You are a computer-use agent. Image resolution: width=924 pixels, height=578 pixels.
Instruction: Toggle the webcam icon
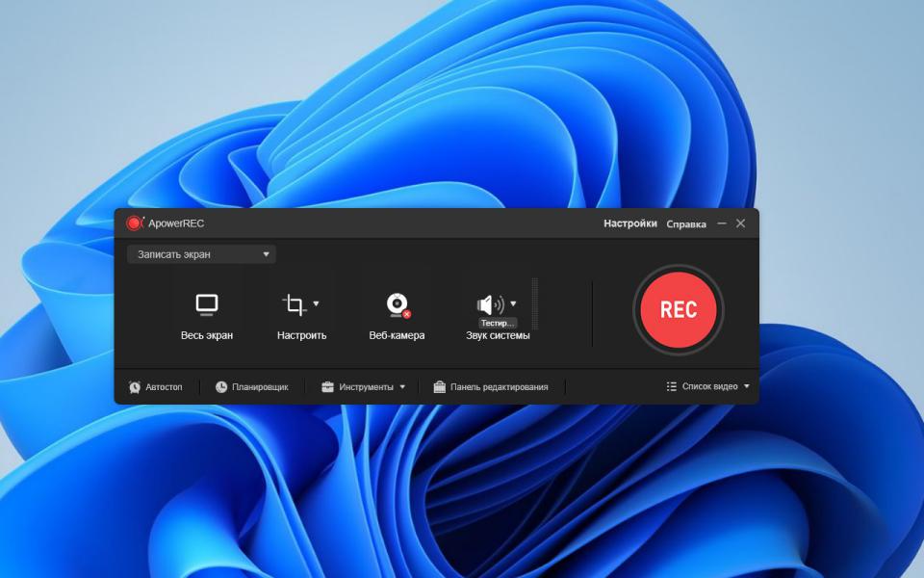398,305
